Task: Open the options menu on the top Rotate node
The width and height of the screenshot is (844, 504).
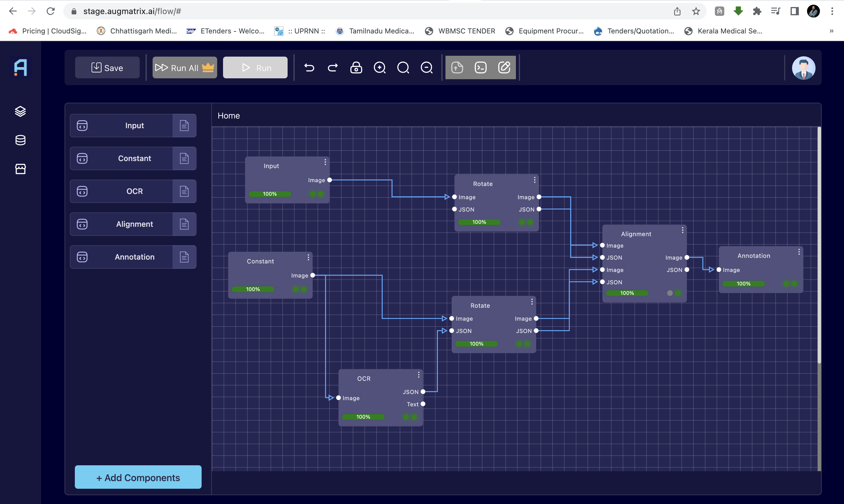Action: pyautogui.click(x=534, y=180)
